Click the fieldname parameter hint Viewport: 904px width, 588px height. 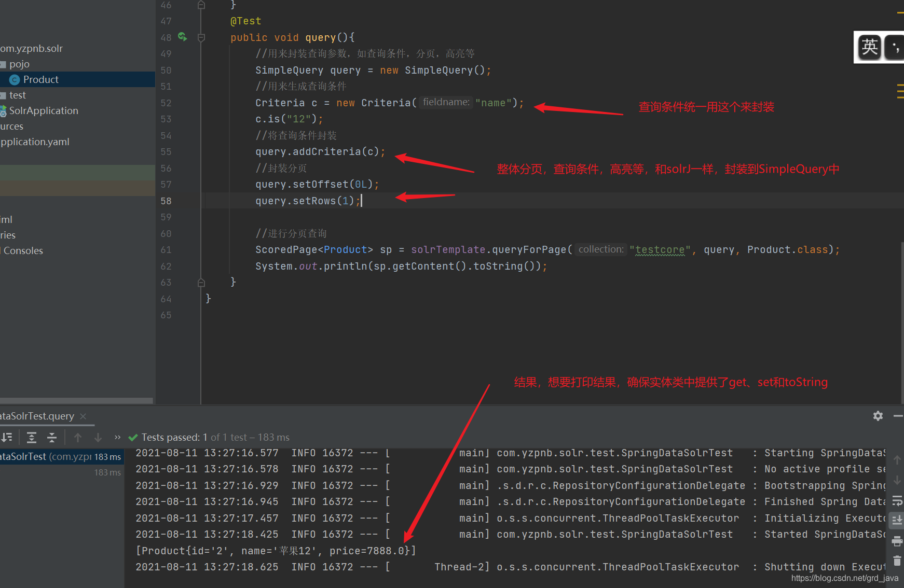[x=446, y=102]
